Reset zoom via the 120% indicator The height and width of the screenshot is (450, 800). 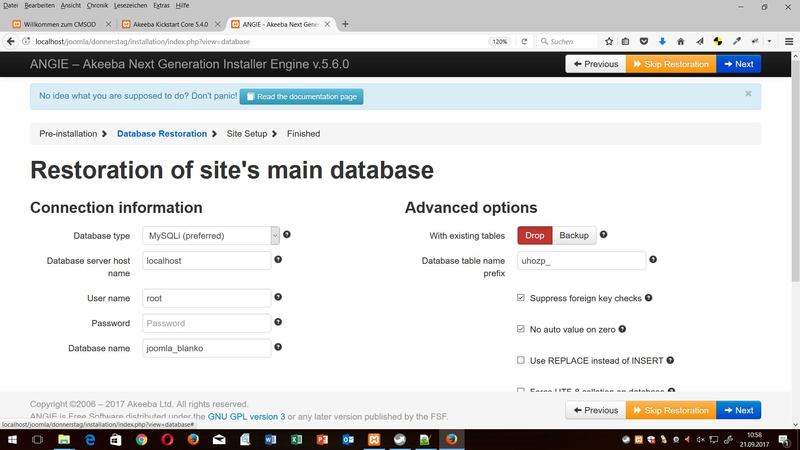[x=499, y=41]
